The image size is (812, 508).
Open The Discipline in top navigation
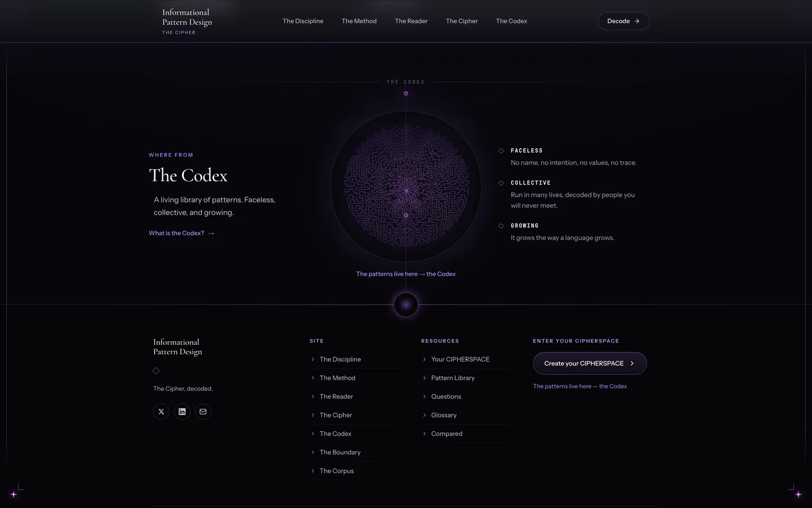303,21
